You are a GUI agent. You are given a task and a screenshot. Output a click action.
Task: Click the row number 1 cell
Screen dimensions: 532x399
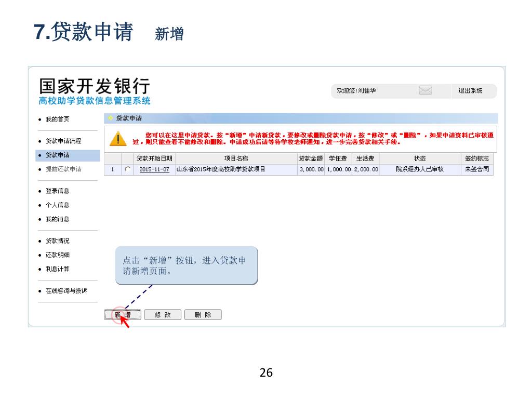[x=113, y=169]
